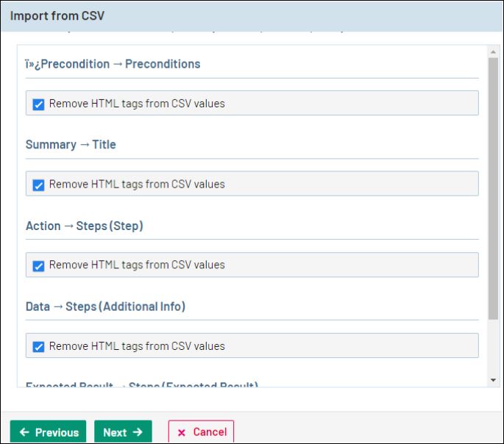The height and width of the screenshot is (444, 504).
Task: Go back using the Previous button
Action: pos(48,432)
